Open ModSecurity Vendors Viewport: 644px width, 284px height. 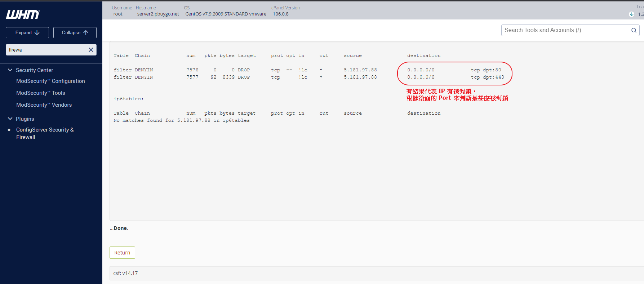coord(44,105)
